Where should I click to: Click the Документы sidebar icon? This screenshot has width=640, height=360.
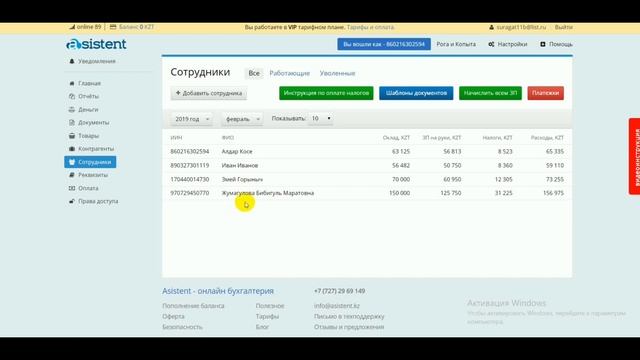[x=72, y=122]
